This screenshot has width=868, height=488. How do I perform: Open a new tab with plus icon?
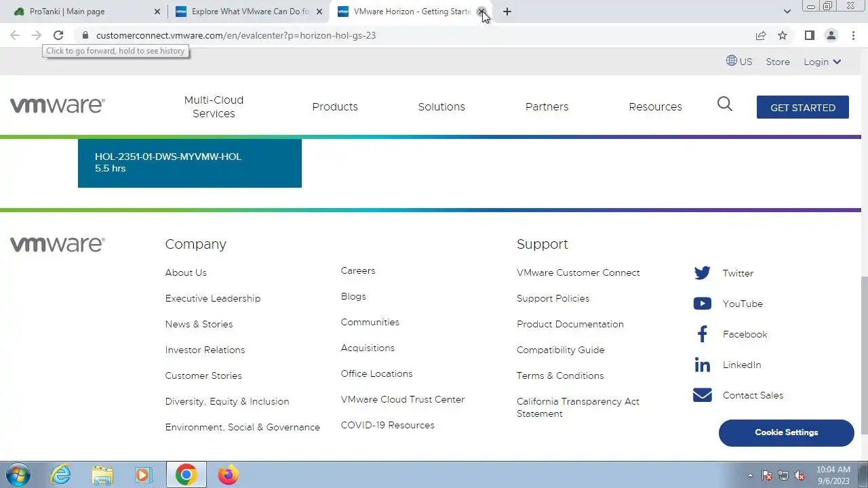507,12
